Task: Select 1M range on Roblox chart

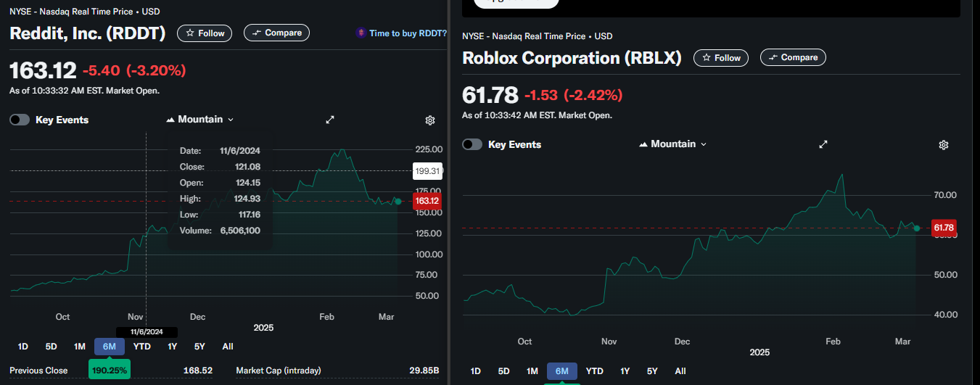Action: pyautogui.click(x=532, y=370)
